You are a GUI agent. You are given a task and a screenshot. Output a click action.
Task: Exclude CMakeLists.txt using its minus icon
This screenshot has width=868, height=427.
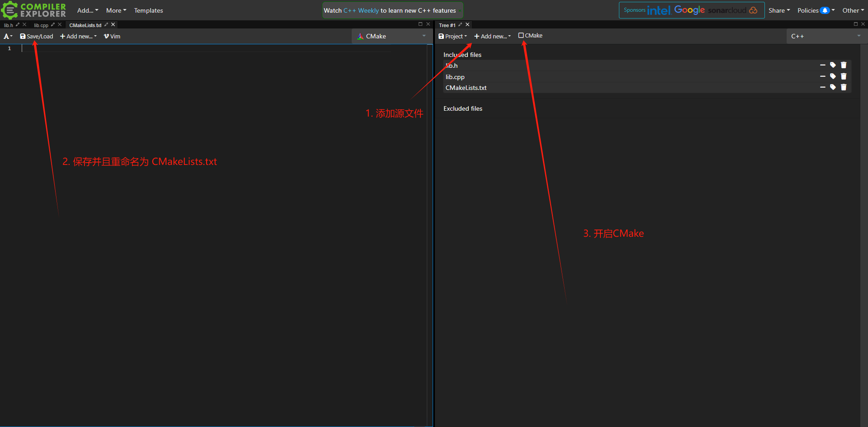pyautogui.click(x=822, y=87)
